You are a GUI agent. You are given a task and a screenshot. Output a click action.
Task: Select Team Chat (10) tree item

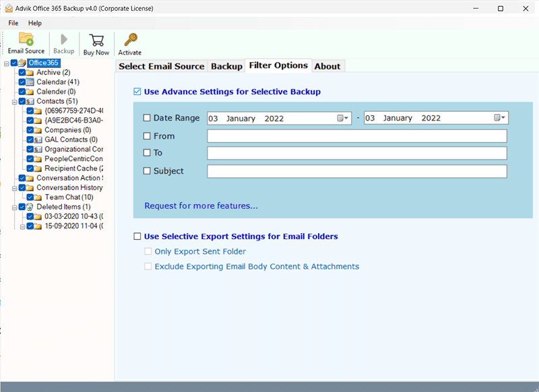(x=69, y=197)
